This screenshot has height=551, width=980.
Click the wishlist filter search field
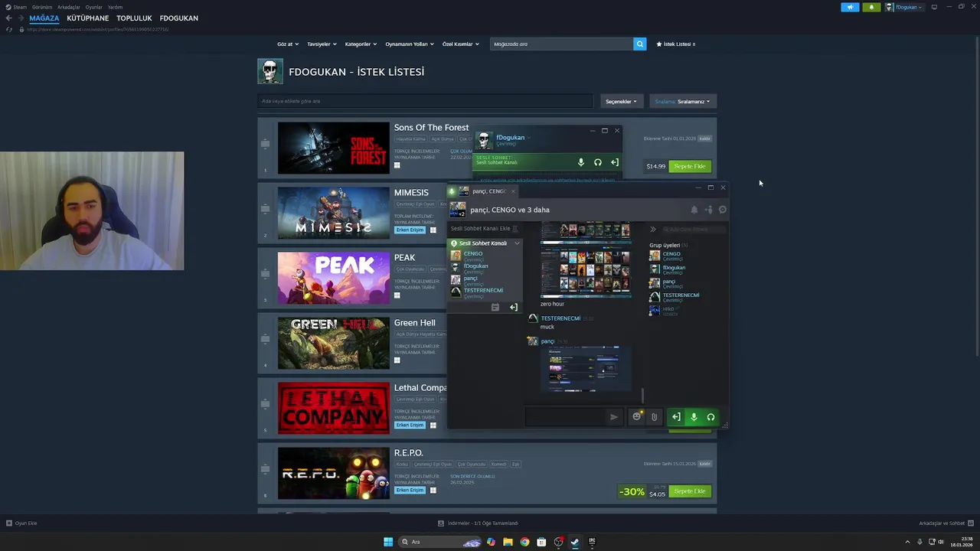(x=425, y=101)
